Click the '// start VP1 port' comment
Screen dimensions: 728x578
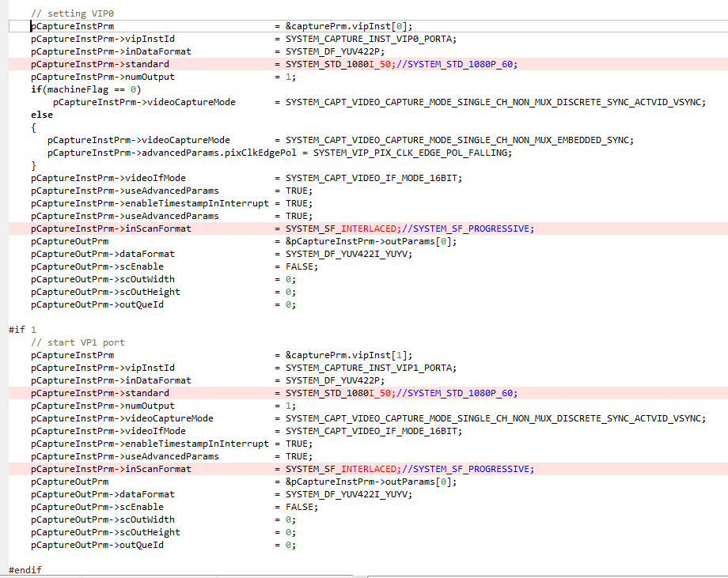click(78, 342)
